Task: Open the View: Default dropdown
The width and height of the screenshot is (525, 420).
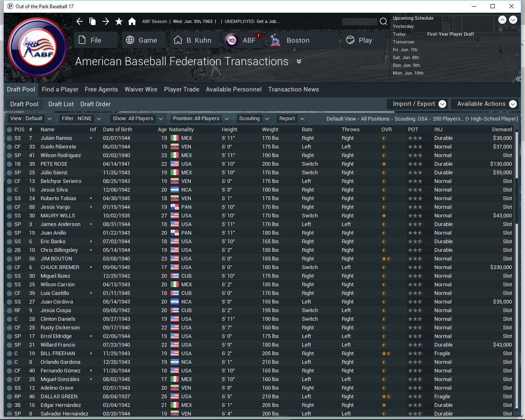Action: 31,119
